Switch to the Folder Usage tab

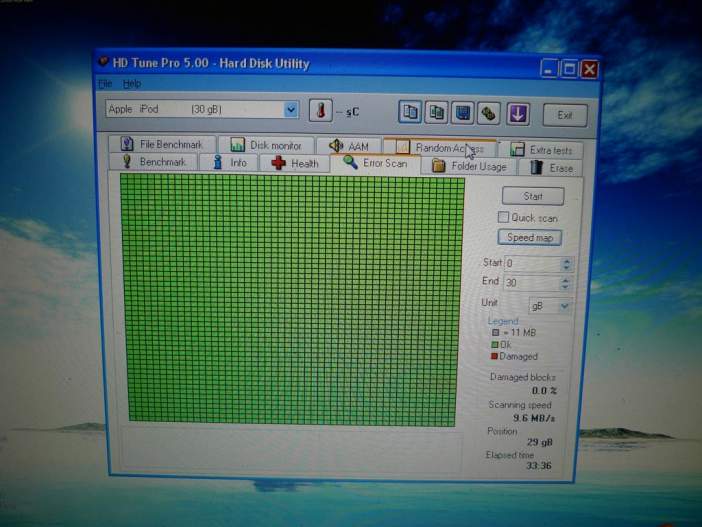point(469,166)
